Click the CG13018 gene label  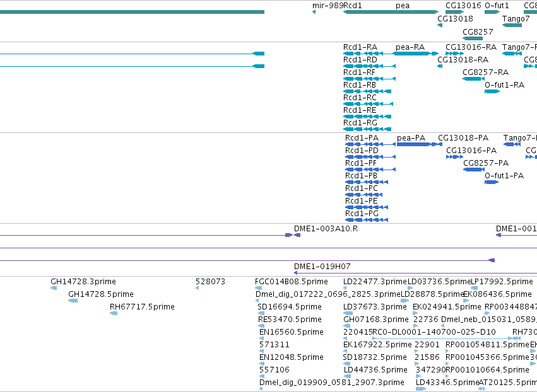click(x=455, y=19)
